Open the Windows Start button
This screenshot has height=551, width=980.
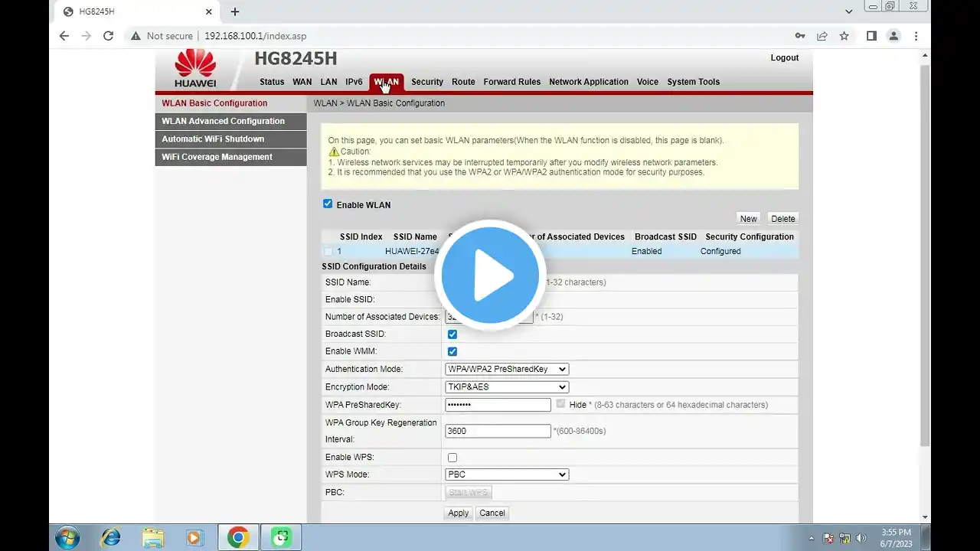(67, 538)
